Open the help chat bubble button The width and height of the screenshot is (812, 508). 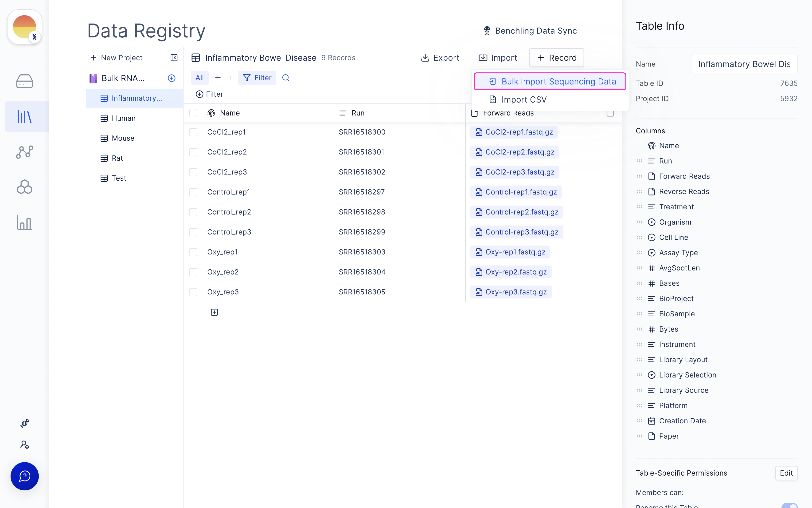[24, 476]
